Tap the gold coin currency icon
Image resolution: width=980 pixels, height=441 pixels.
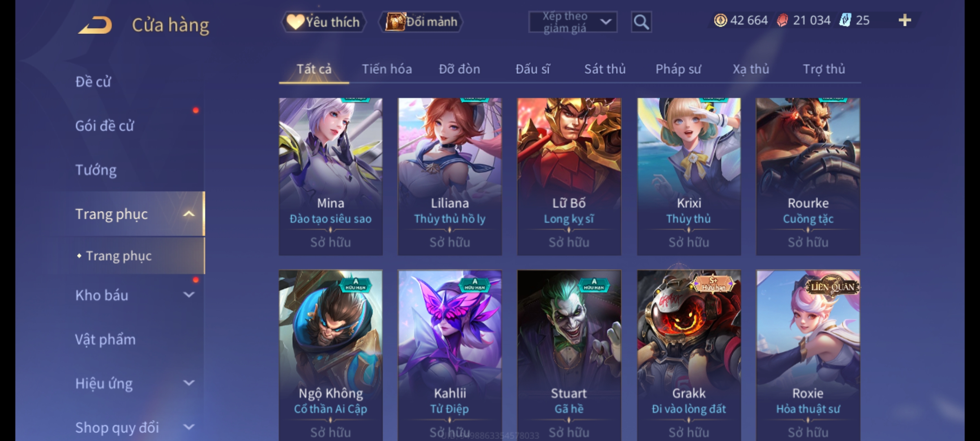(x=720, y=20)
